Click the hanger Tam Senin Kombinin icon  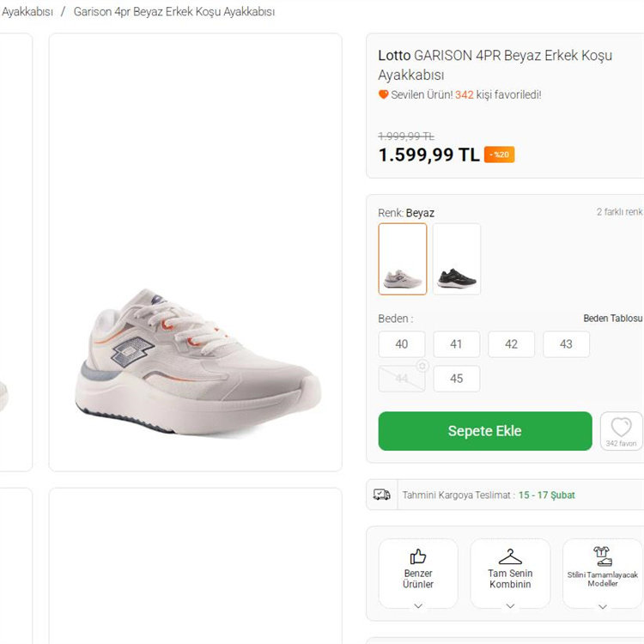pos(510,556)
